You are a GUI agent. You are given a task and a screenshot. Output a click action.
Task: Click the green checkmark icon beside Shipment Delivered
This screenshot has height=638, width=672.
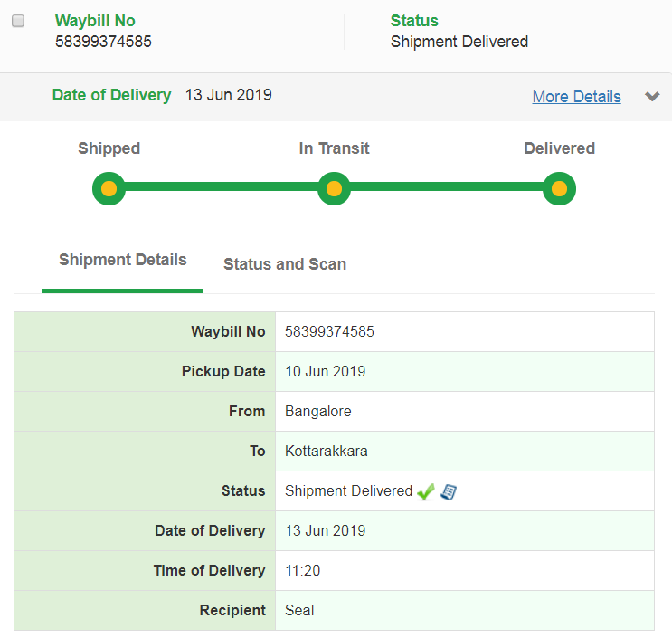(426, 491)
